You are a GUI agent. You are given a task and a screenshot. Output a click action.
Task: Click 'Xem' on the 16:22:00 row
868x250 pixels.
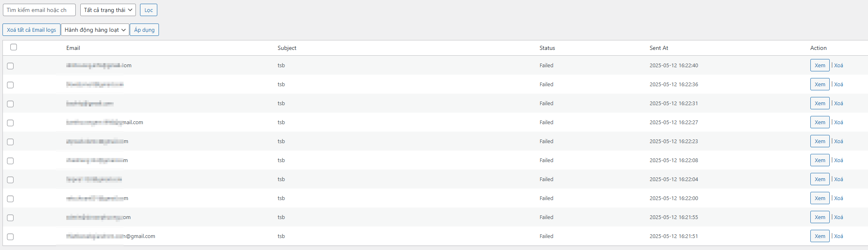(x=820, y=198)
